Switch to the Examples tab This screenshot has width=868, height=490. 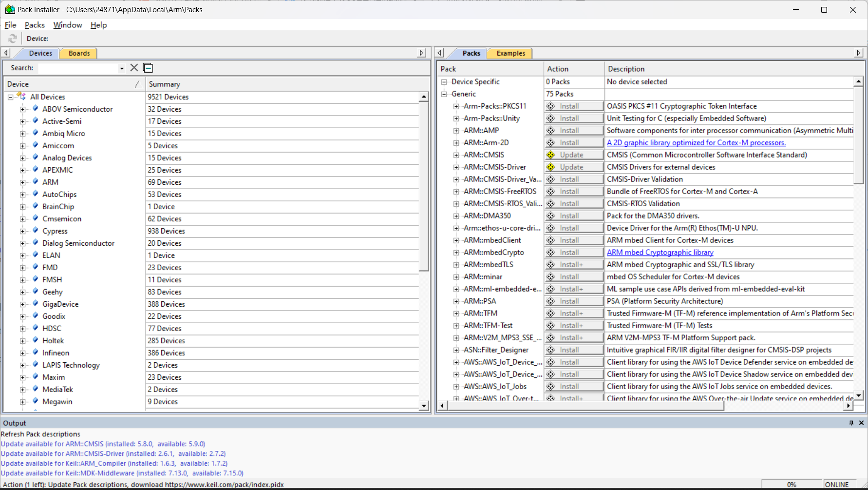[x=510, y=53]
